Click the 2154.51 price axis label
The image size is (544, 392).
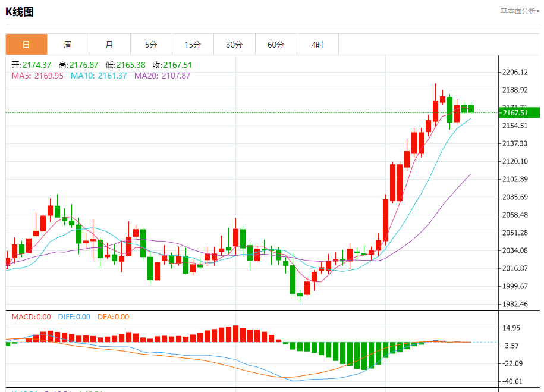tap(515, 126)
